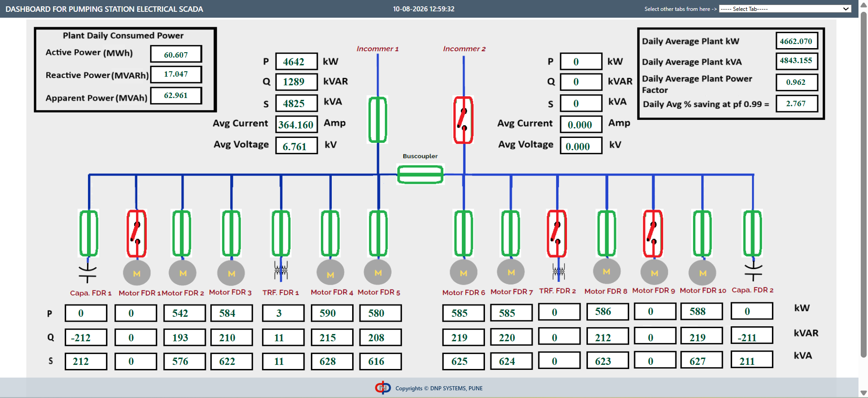The height and width of the screenshot is (398, 868).
Task: Click the Incommer 2 label
Action: [464, 49]
